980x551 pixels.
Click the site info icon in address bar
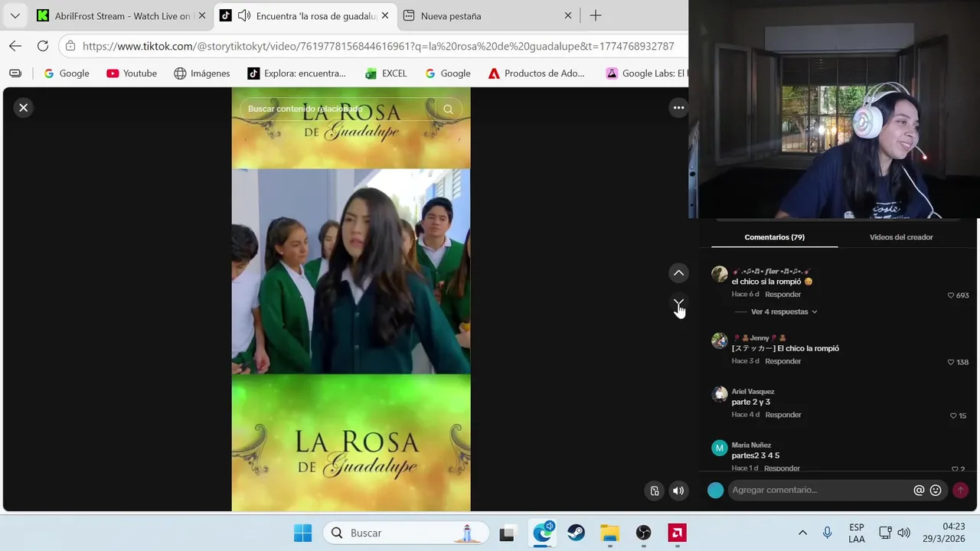coord(70,46)
